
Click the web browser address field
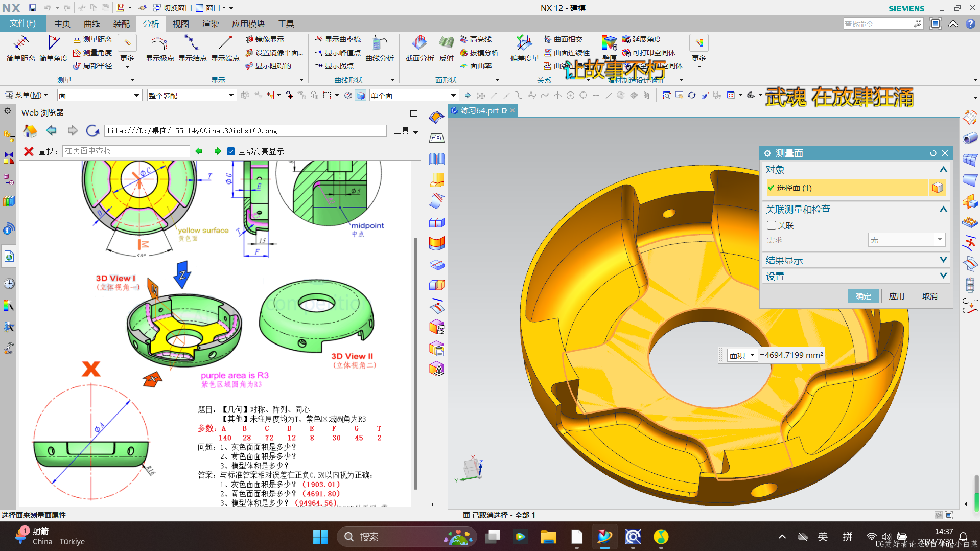pos(245,131)
